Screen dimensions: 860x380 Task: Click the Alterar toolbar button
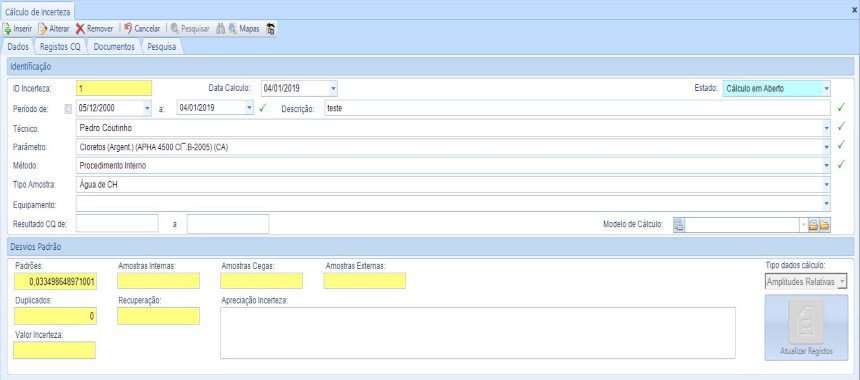point(54,29)
